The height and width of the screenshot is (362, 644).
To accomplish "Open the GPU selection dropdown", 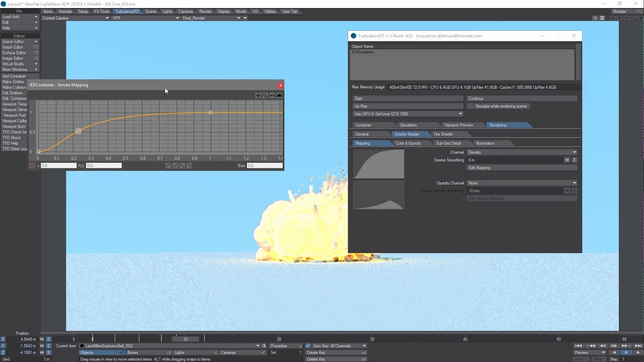I will click(408, 114).
